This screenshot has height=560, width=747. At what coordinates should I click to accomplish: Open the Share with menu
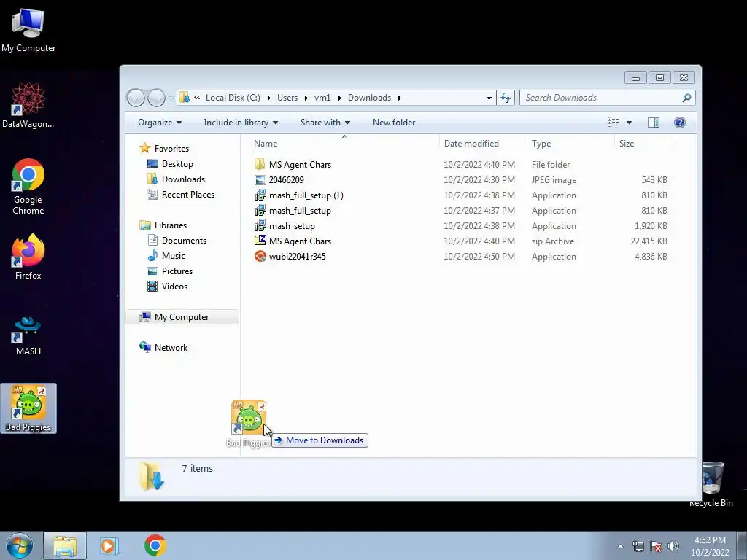[325, 122]
